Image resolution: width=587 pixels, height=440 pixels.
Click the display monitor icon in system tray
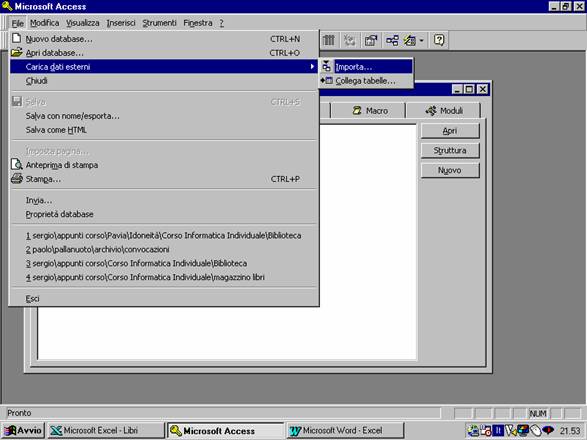[x=523, y=431]
